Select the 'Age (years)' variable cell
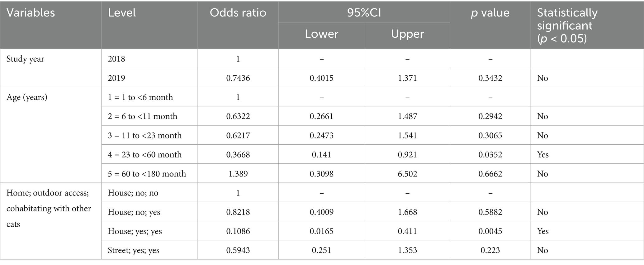Image resolution: width=644 pixels, height=265 pixels. point(27,97)
